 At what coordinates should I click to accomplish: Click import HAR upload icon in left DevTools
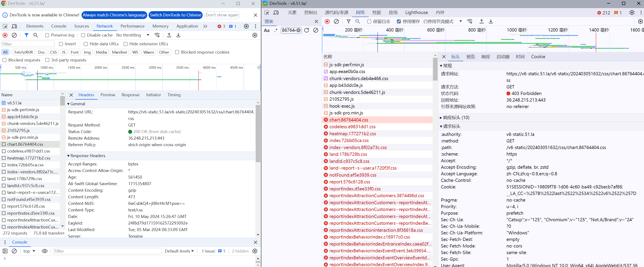169,35
